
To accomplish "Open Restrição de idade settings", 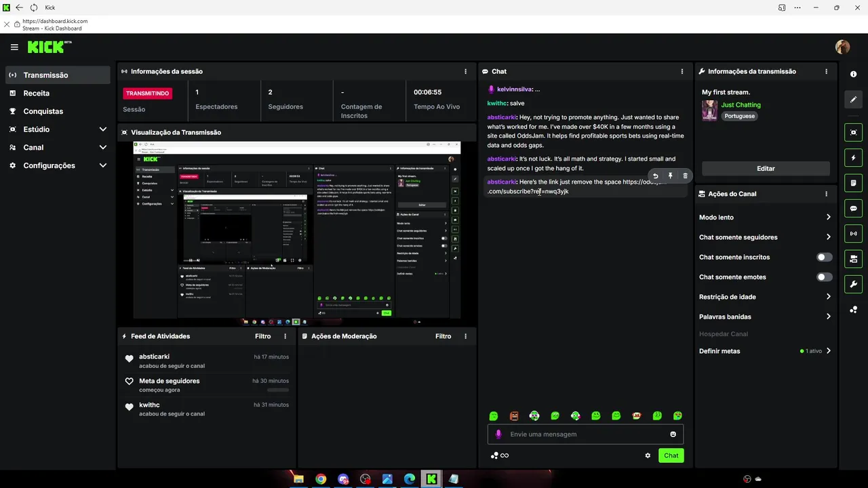I will (x=765, y=297).
